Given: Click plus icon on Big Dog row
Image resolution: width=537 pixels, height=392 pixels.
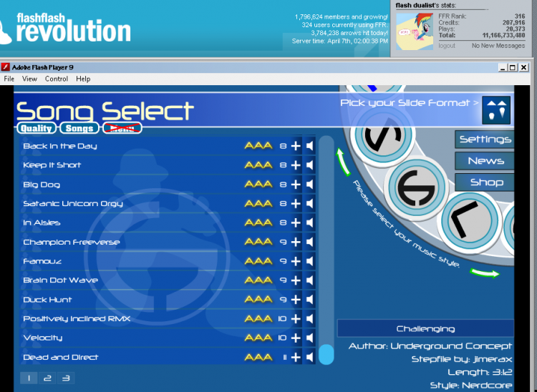Looking at the screenshot, I should pyautogui.click(x=296, y=185).
